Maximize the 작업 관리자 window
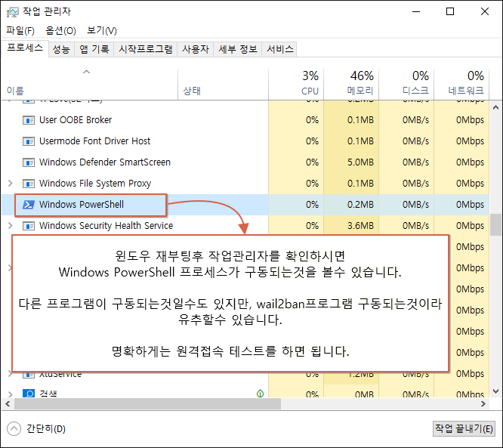The width and height of the screenshot is (503, 448). [450, 11]
